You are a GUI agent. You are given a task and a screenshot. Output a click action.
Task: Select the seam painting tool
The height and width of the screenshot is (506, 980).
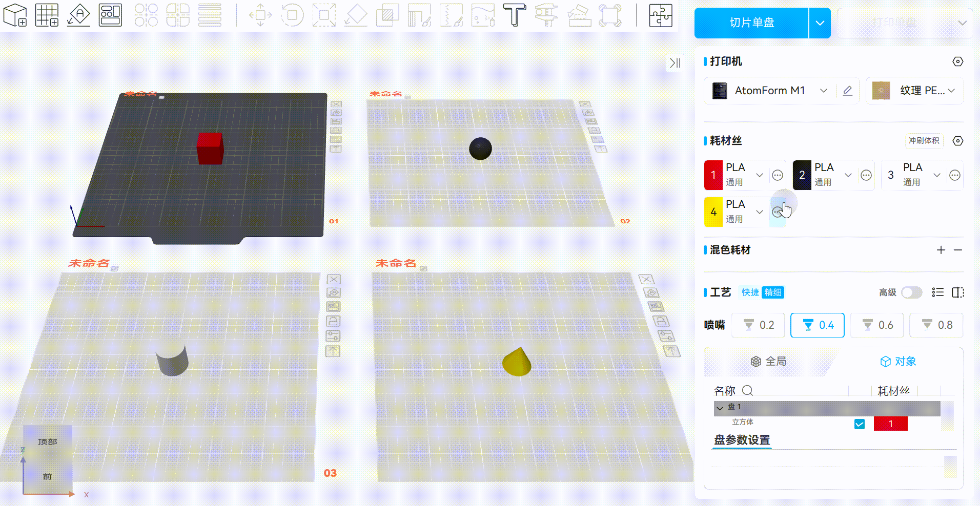(451, 15)
